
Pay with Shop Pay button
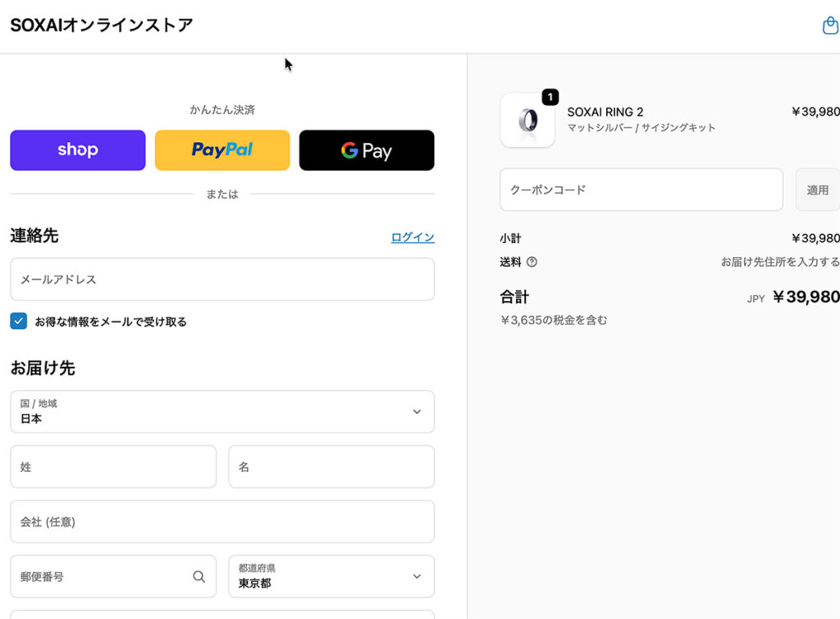(78, 150)
